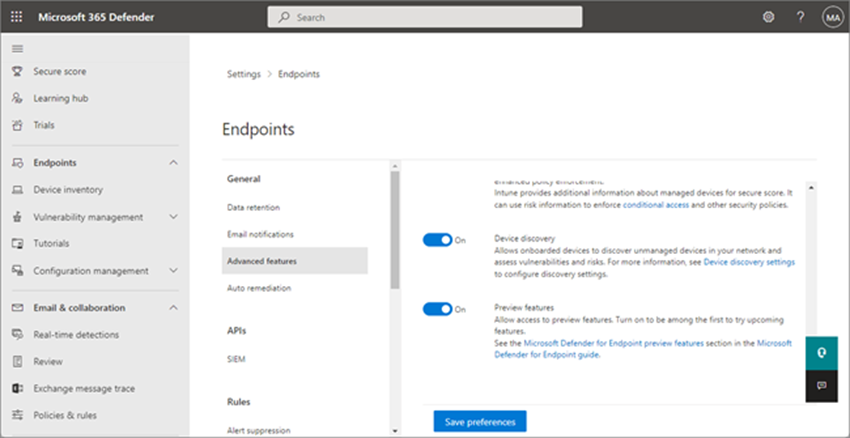The width and height of the screenshot is (850, 438).
Task: Click the Trials gift icon
Action: 17,125
